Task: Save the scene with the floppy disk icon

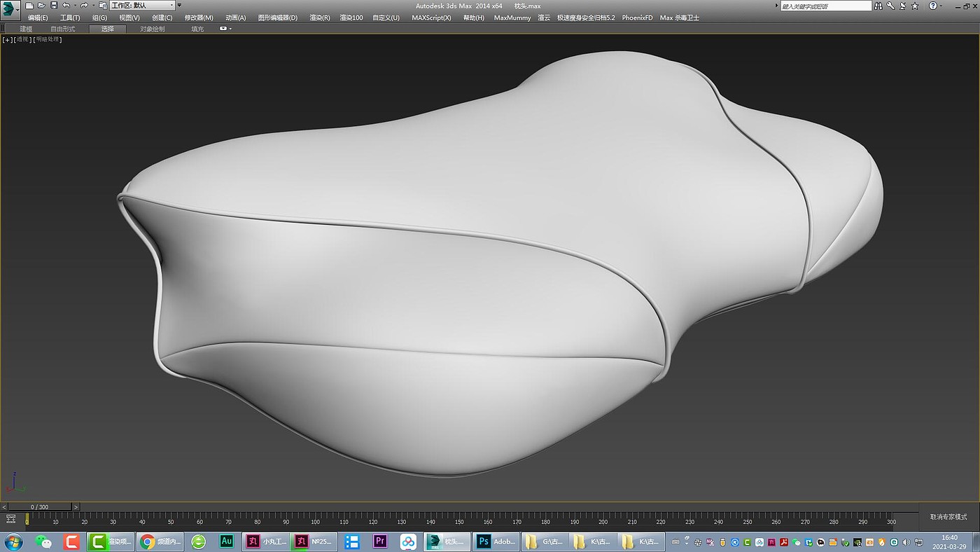Action: pyautogui.click(x=54, y=6)
